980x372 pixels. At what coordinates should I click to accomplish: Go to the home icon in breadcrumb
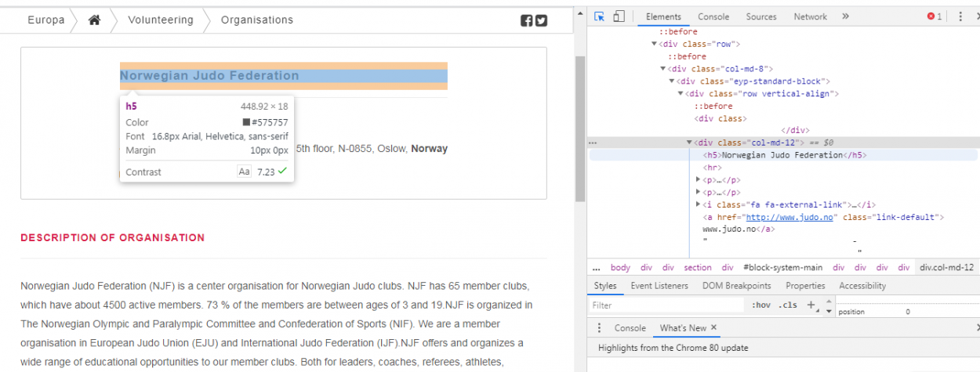94,20
